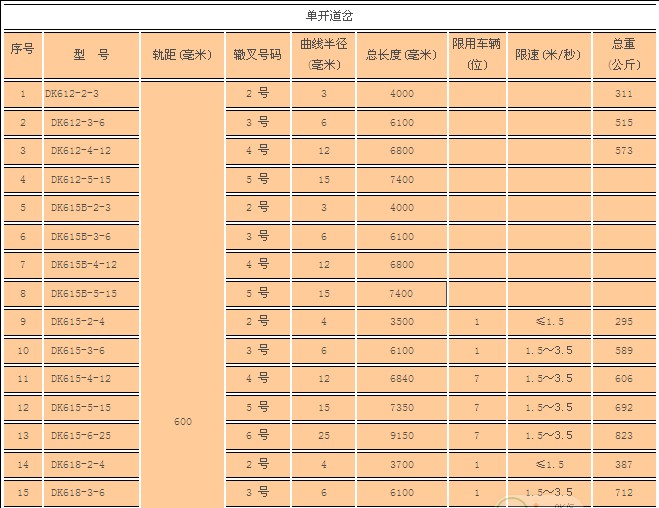The image size is (659, 508).
Task: Click the 限速(米/秒) column header
Action: coord(547,54)
